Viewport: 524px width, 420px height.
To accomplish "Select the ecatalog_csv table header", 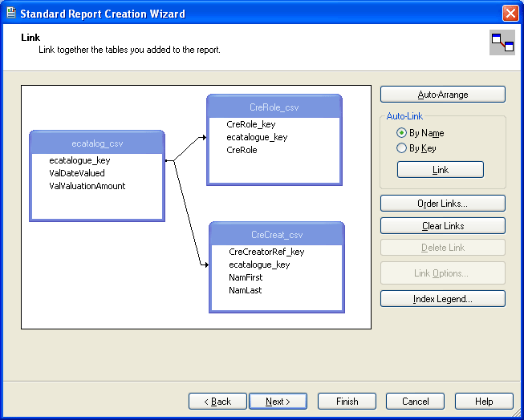I will [x=97, y=143].
